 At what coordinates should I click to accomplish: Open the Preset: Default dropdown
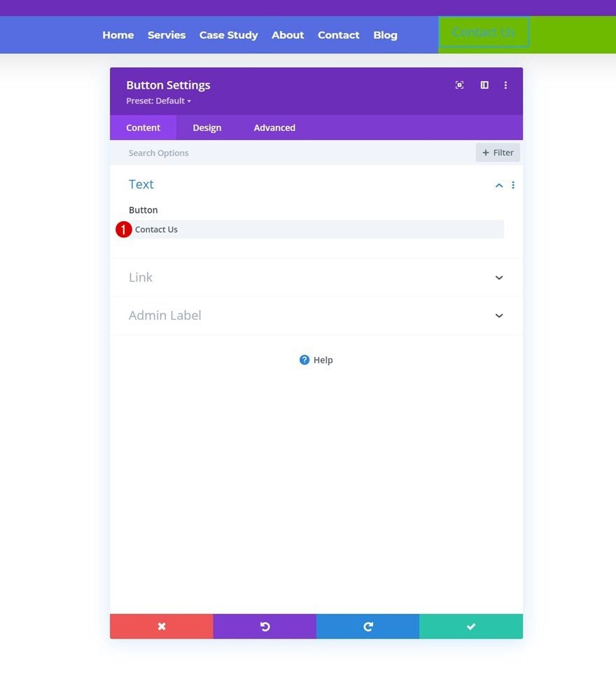click(158, 101)
